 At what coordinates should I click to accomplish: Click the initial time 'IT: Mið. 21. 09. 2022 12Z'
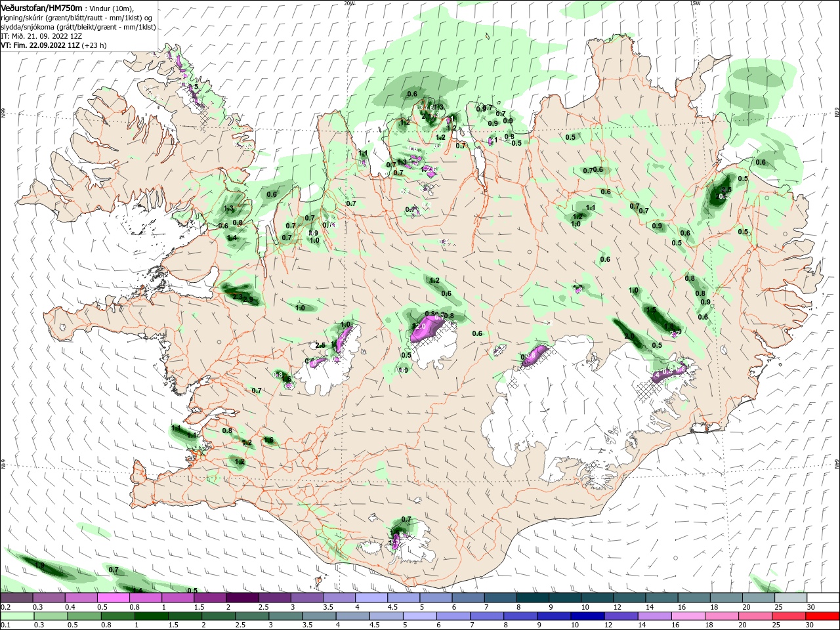tap(41, 36)
